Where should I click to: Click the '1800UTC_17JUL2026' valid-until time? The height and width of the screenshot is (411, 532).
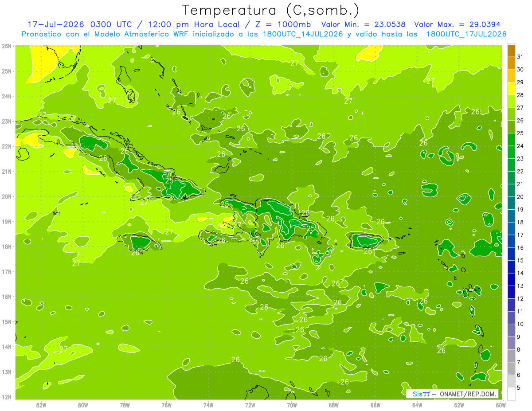pos(466,34)
